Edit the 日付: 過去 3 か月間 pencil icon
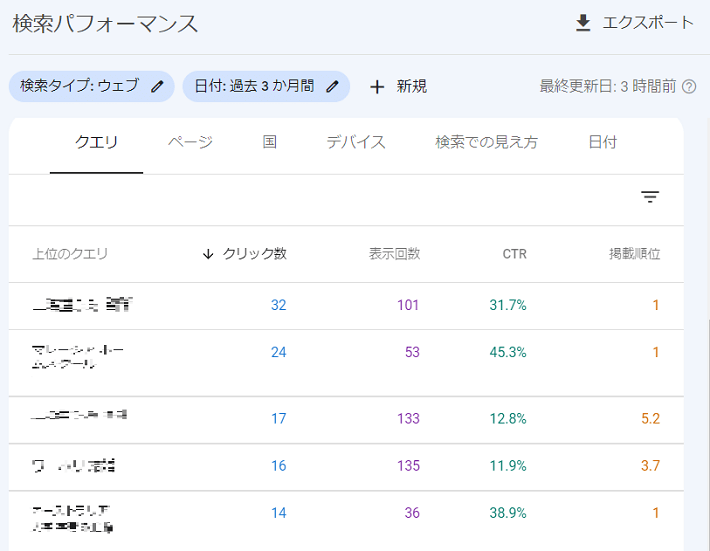The image size is (710, 551). point(332,86)
